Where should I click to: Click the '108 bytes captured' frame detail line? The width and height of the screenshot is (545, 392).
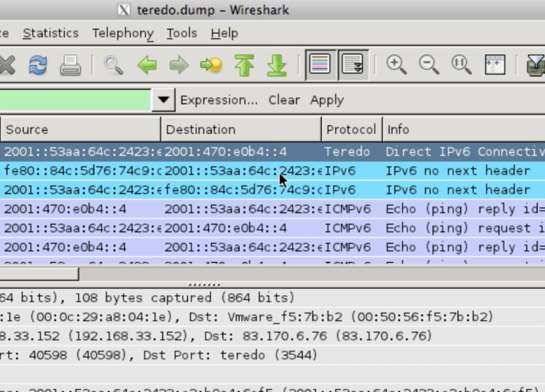point(272,298)
